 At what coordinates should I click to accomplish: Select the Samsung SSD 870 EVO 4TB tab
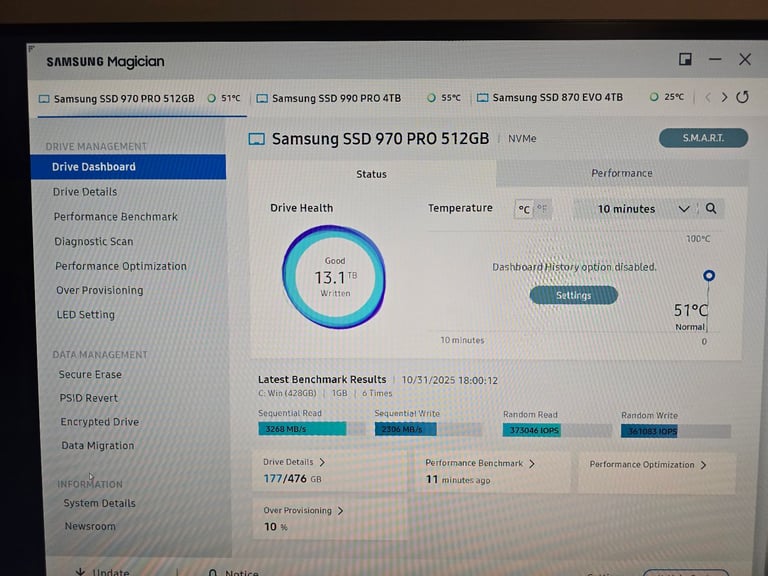pos(583,97)
